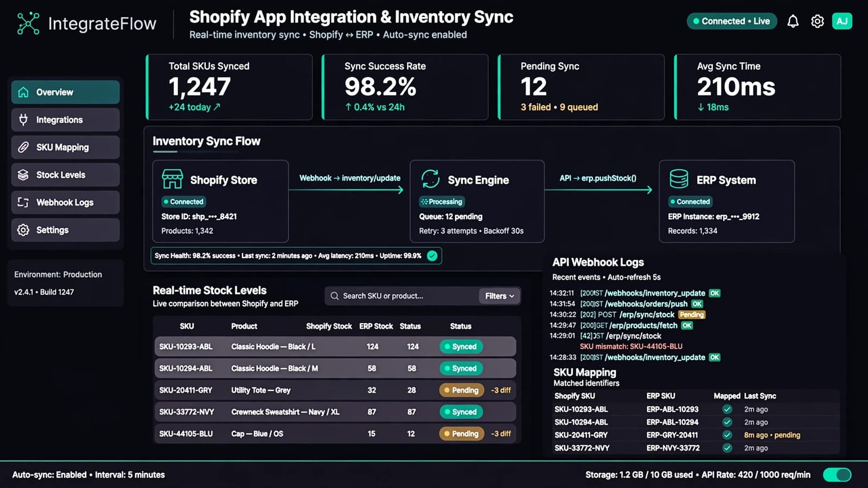This screenshot has height=488, width=868.
Task: Toggle mapped check for SKU-10293-ABL
Action: coord(727,409)
